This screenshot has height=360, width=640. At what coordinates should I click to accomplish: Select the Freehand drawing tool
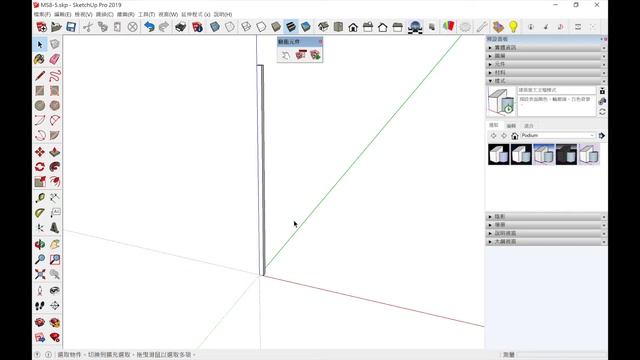click(x=55, y=76)
